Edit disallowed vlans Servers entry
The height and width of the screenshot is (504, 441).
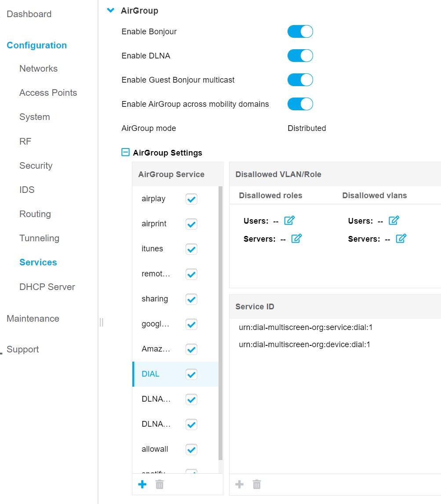[x=401, y=239]
